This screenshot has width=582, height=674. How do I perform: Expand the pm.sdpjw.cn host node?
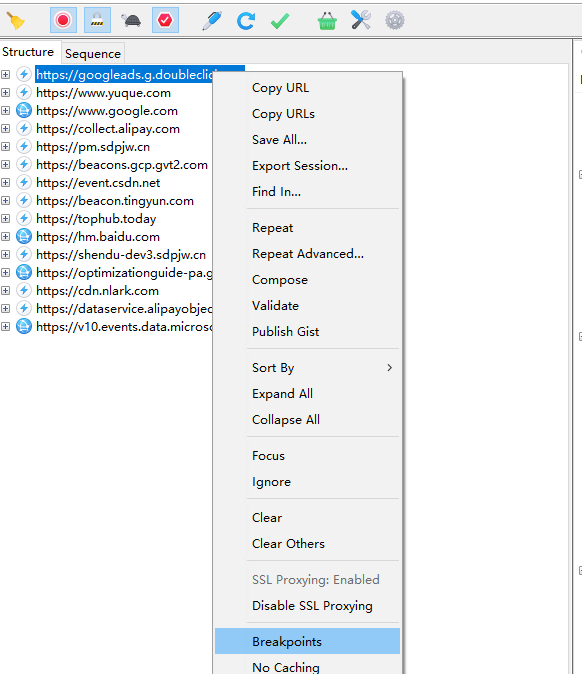pos(6,147)
